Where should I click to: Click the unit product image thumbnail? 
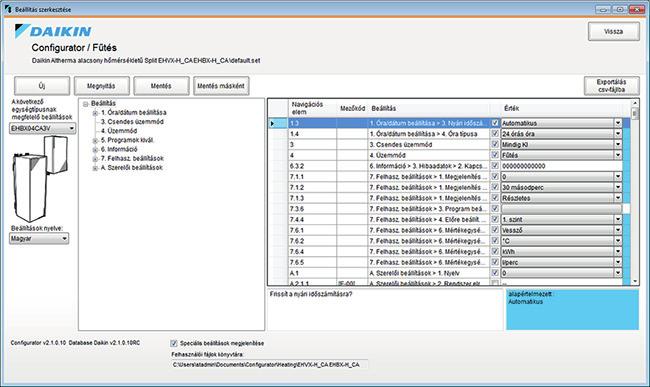pos(40,179)
